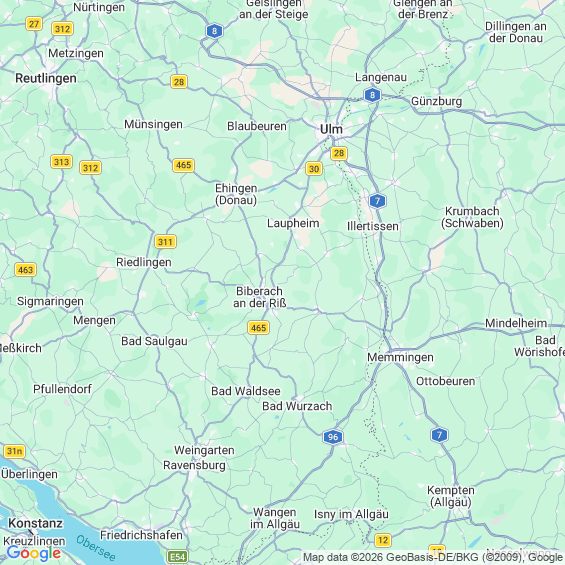Image resolution: width=565 pixels, height=565 pixels.
Task: Select the Reutlingen city label
Action: (x=46, y=78)
